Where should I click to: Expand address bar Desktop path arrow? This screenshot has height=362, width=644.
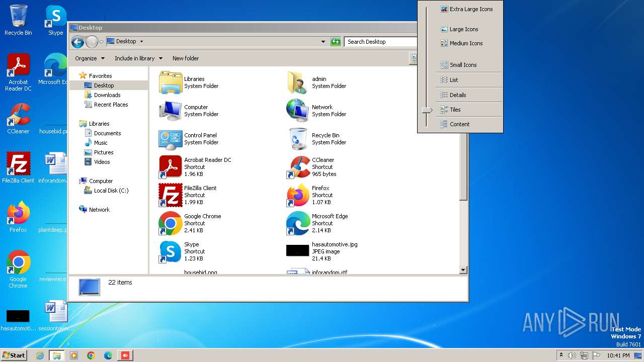(x=141, y=42)
